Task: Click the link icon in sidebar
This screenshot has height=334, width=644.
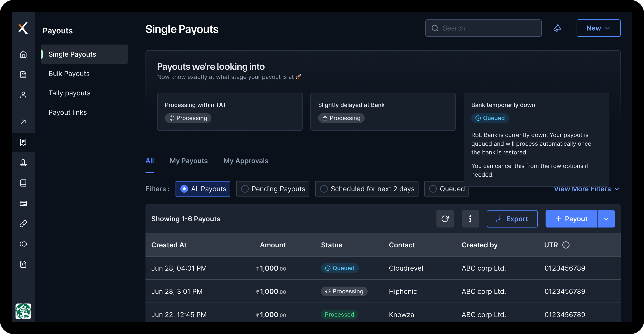Action: point(23,224)
